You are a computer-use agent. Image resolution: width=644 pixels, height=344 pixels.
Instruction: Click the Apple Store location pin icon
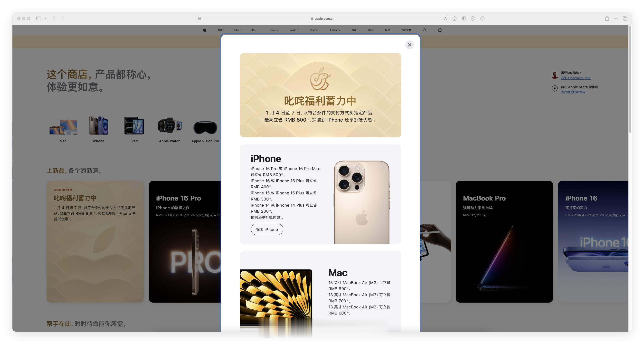tap(555, 89)
